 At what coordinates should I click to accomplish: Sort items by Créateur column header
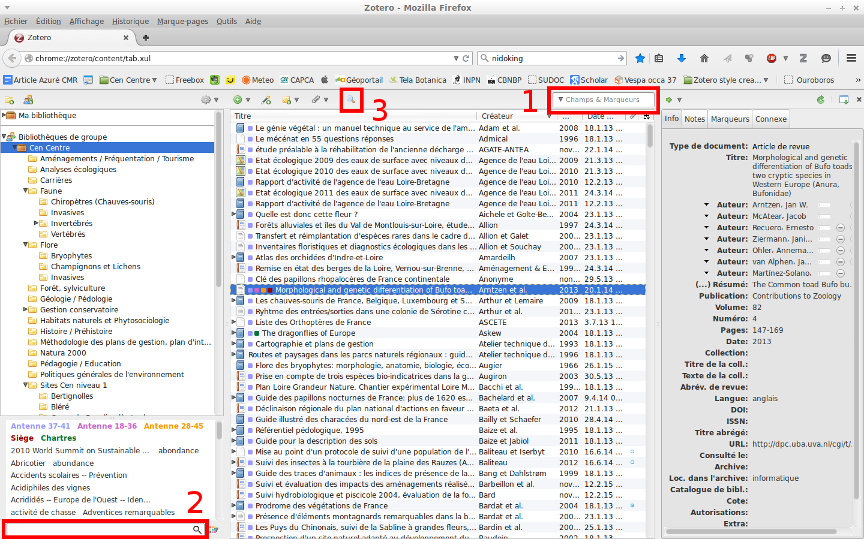tap(497, 117)
